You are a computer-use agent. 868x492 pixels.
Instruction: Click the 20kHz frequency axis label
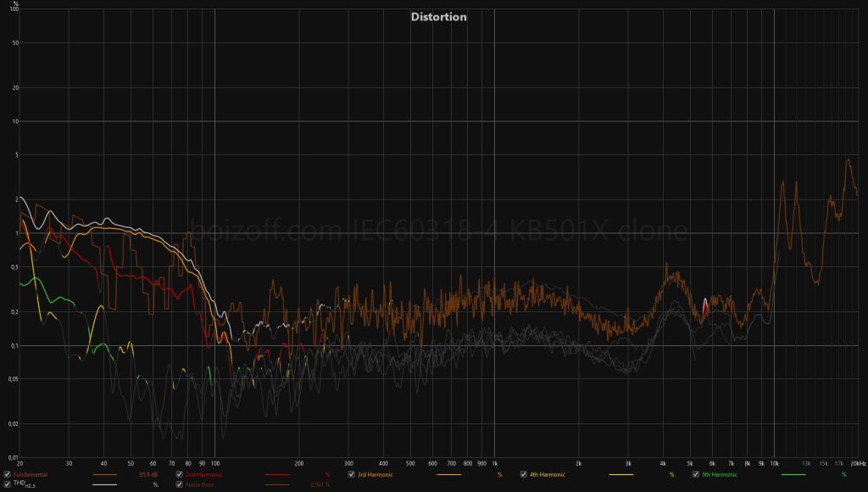[x=858, y=463]
